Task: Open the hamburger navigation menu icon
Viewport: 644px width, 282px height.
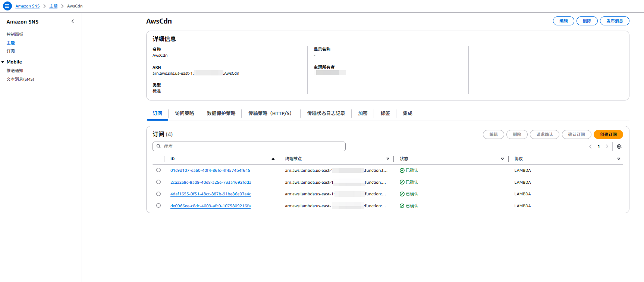Action: (x=7, y=6)
